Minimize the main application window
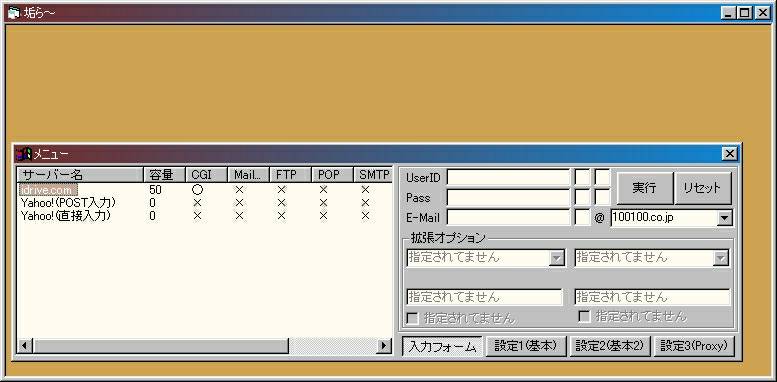Viewport: 777px width, 382px height. tap(728, 13)
